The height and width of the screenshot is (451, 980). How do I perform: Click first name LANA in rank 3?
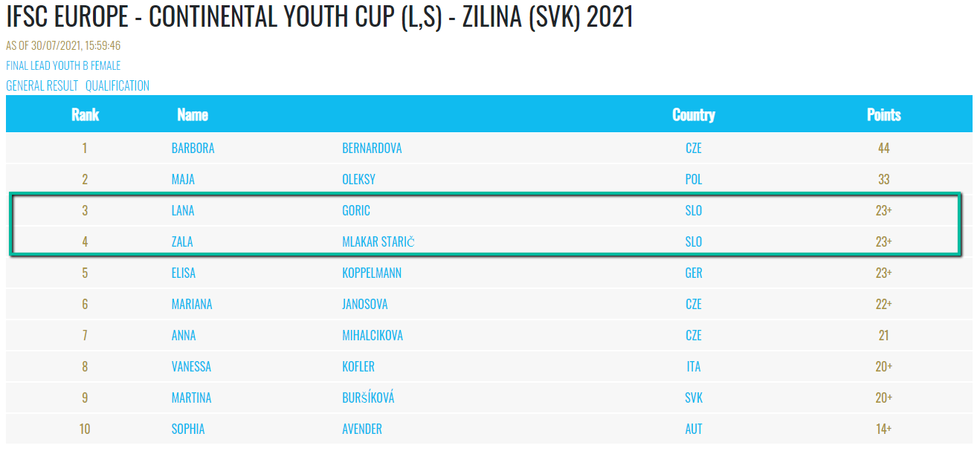click(x=183, y=210)
